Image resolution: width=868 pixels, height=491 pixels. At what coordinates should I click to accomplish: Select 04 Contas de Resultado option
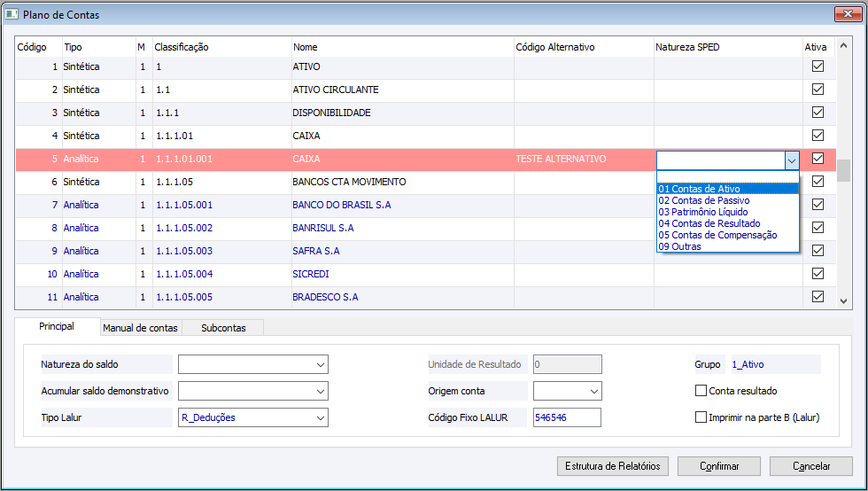tap(728, 223)
